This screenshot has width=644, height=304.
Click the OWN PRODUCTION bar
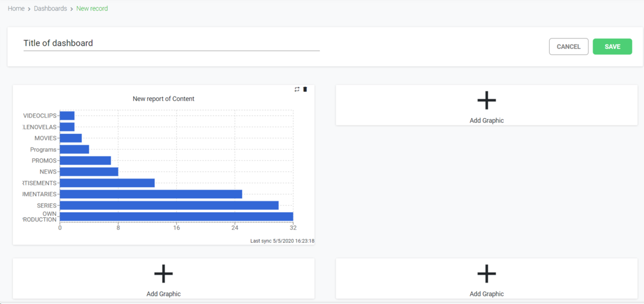[x=176, y=217]
